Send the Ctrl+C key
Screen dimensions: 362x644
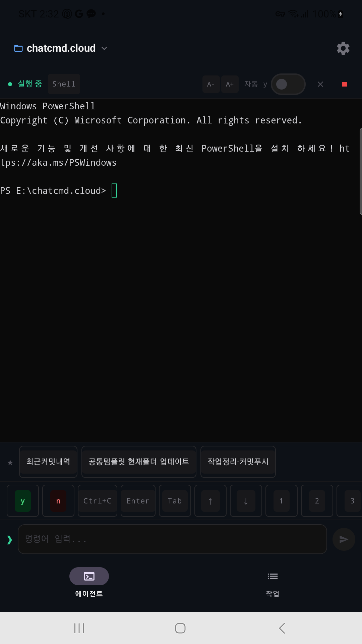point(98,501)
